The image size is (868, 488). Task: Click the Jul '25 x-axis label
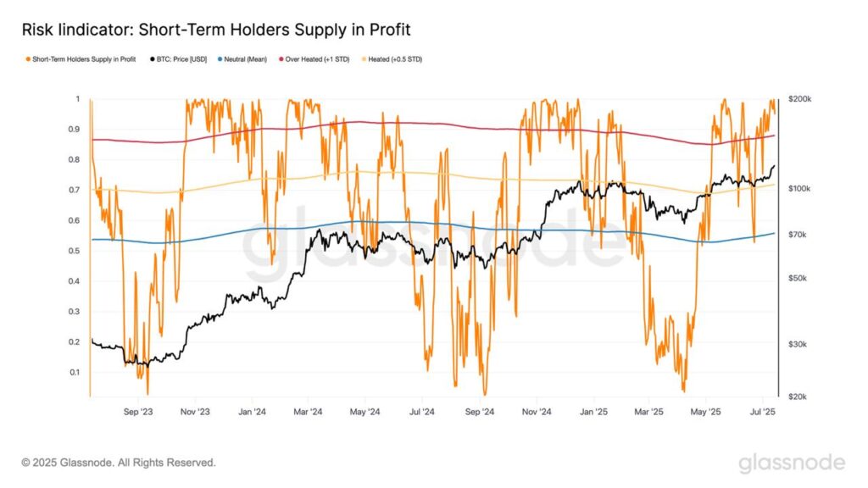pos(763,412)
